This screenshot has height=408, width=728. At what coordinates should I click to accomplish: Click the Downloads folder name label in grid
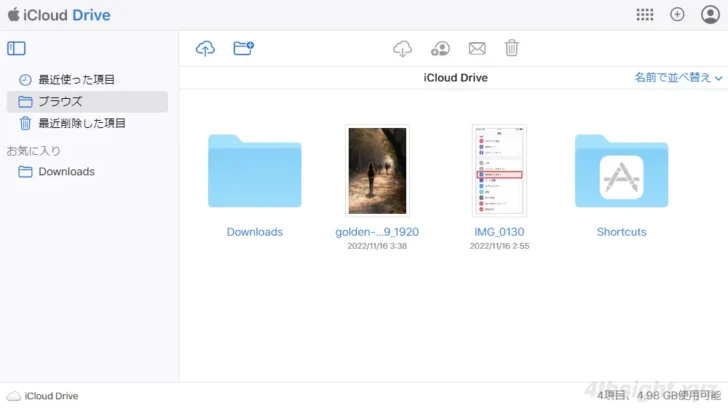click(254, 232)
